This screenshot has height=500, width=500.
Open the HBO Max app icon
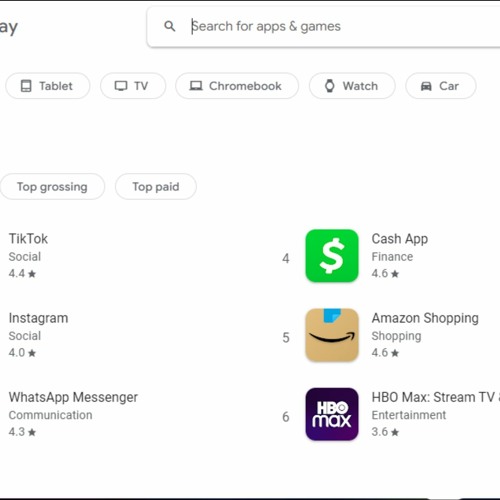tap(332, 414)
